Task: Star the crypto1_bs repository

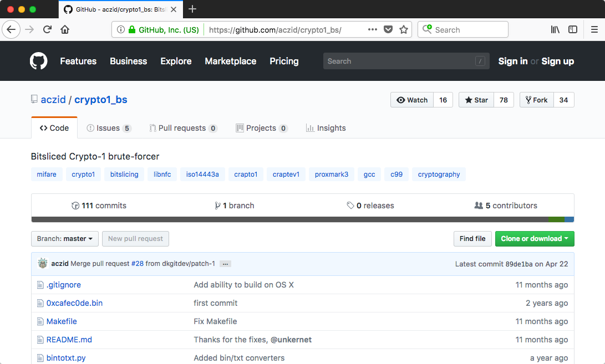Action: [476, 100]
